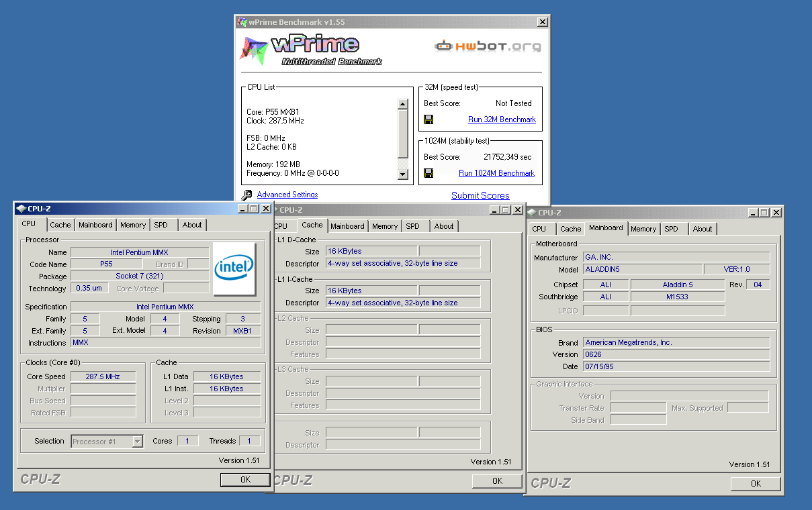Viewport: 812px width, 510px height.
Task: Click the hwbot.org logo
Action: (488, 46)
